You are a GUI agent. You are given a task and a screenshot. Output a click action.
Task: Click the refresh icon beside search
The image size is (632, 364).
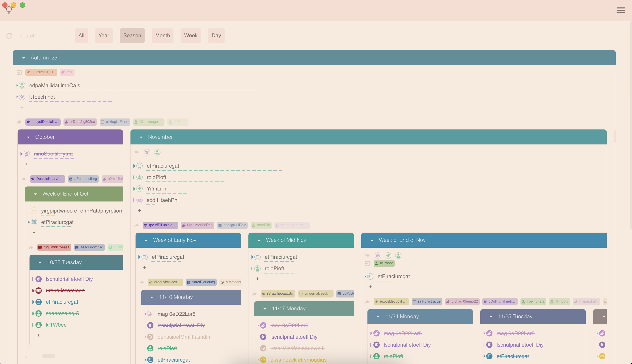click(x=9, y=36)
